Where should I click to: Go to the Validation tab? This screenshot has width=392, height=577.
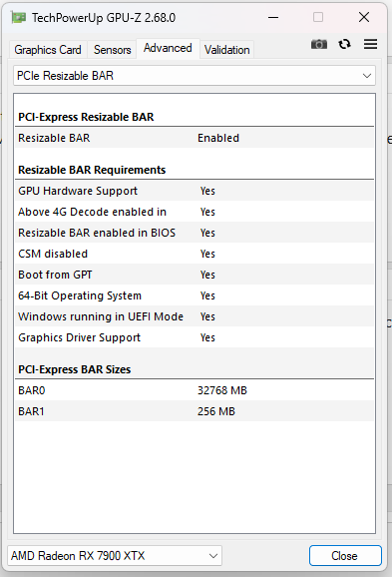[226, 50]
